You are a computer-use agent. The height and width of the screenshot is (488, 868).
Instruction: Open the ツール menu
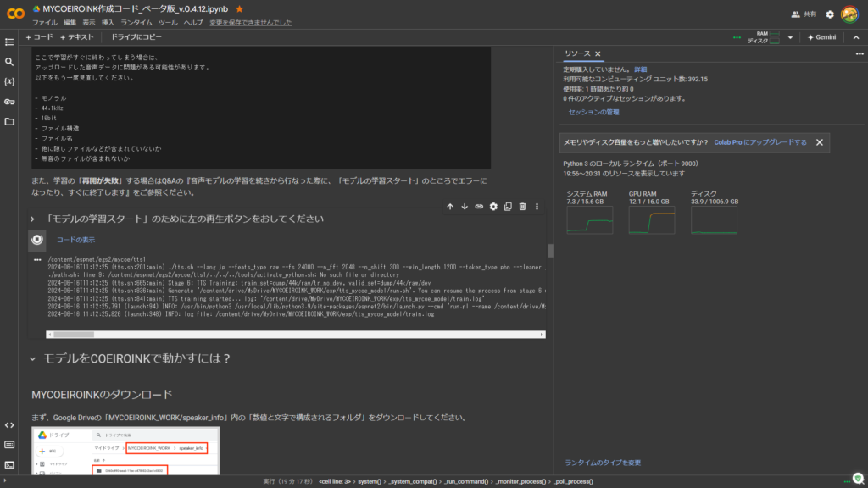click(x=168, y=23)
